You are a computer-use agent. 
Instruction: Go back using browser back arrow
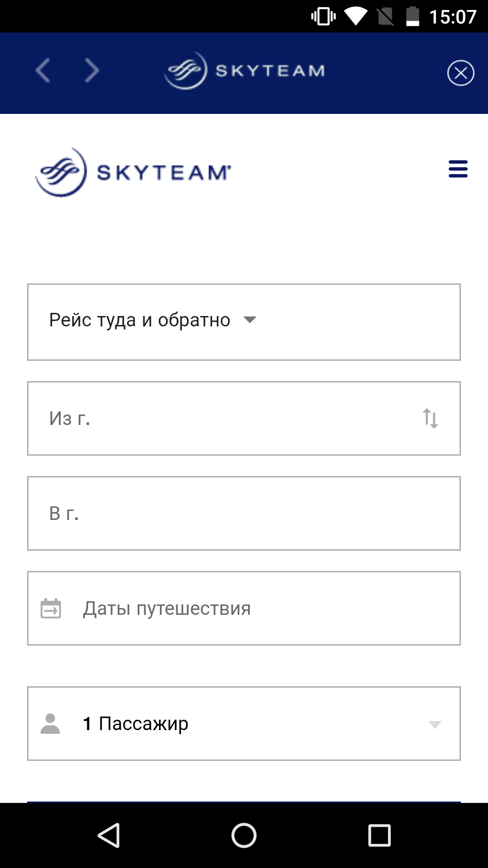coord(43,71)
